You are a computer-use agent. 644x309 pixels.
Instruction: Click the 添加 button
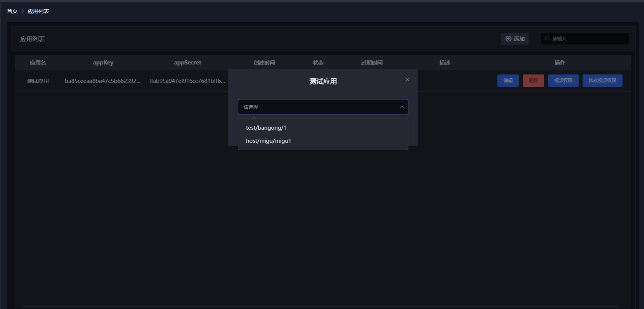(515, 39)
